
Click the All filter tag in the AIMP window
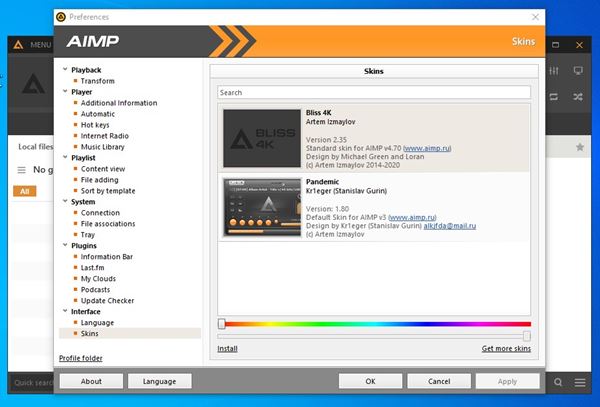click(x=24, y=191)
